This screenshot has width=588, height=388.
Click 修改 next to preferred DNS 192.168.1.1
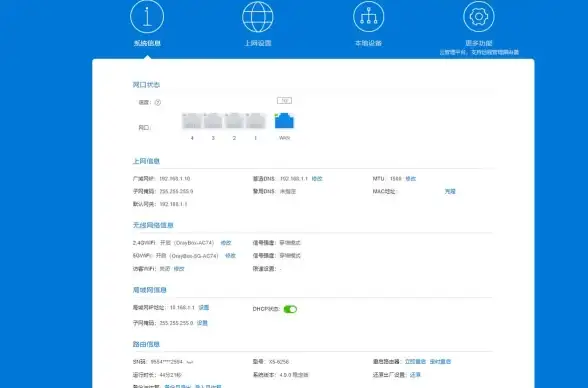pyautogui.click(x=317, y=179)
